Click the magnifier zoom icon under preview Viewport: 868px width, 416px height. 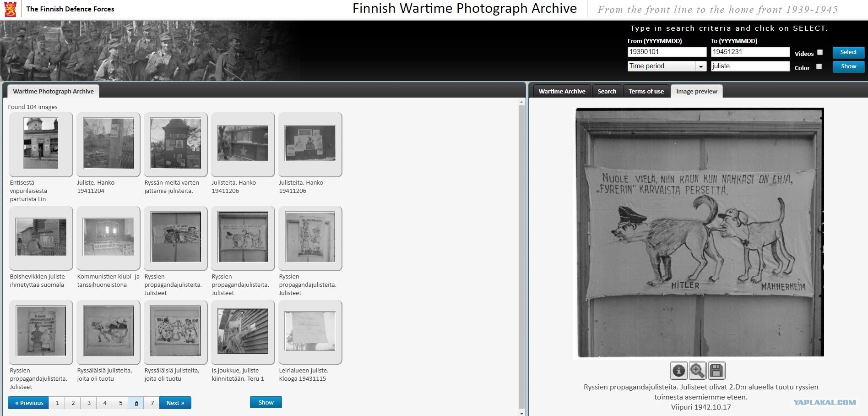coord(697,371)
